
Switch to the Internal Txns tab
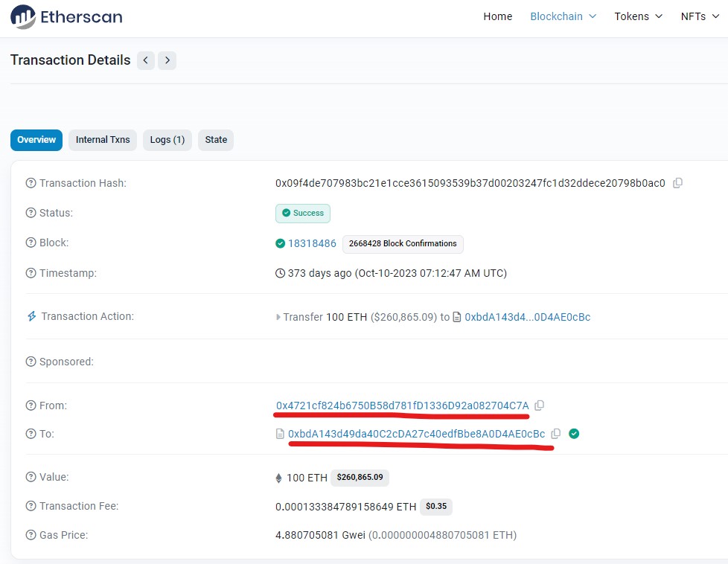[103, 140]
